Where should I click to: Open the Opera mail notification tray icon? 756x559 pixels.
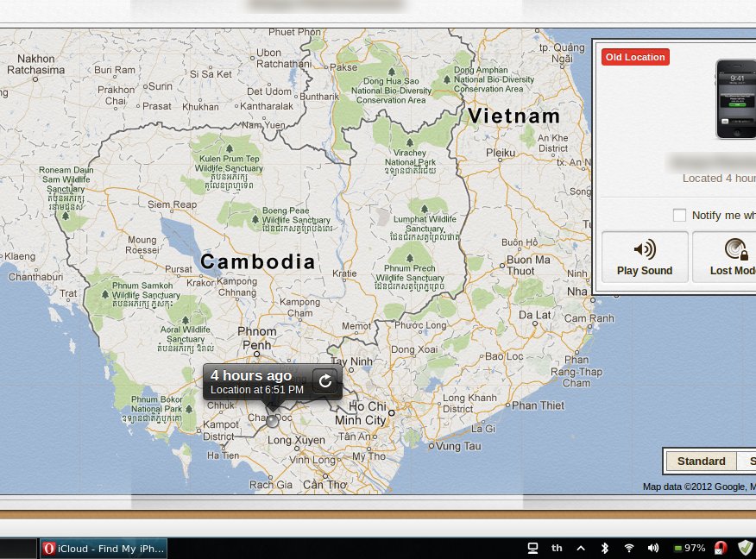click(x=721, y=548)
